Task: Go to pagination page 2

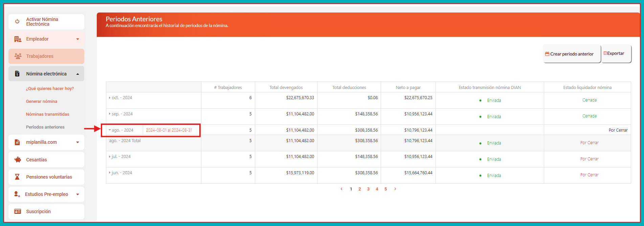Action: pos(360,189)
